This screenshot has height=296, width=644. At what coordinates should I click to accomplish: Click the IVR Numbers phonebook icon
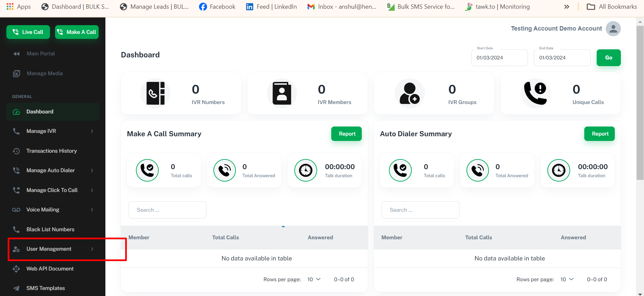point(155,93)
